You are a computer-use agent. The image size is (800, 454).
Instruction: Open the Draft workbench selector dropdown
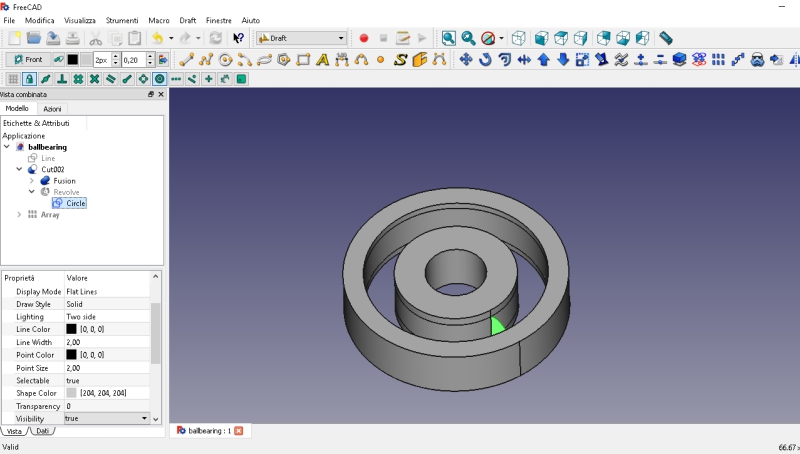pos(302,38)
